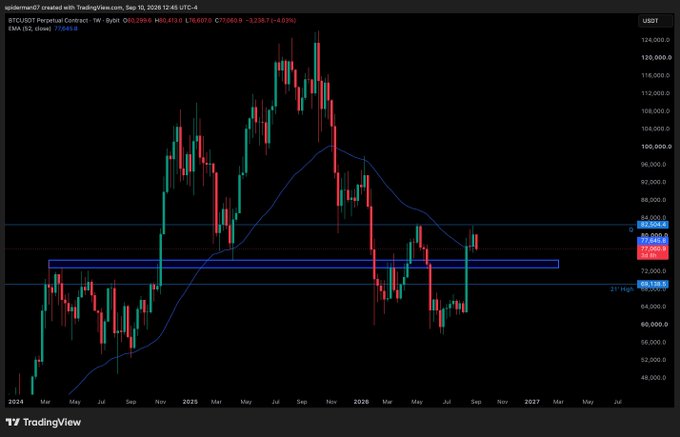Open the USDT currency selector
680x437 pixels.
tap(655, 21)
